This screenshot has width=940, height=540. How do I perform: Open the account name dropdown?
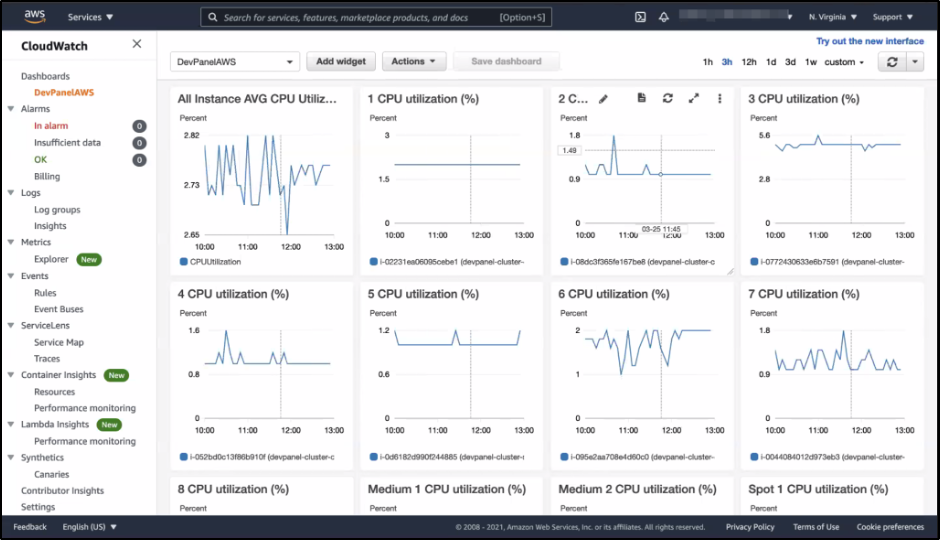click(736, 16)
